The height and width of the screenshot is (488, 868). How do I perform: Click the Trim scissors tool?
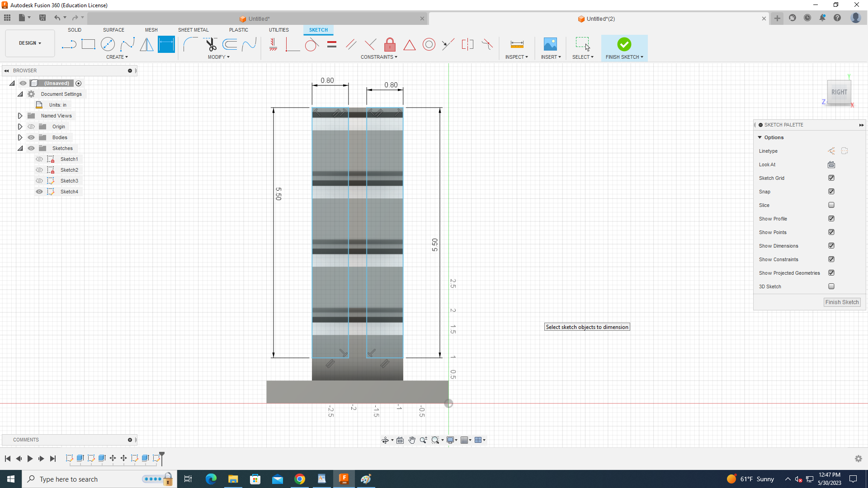[x=211, y=44]
